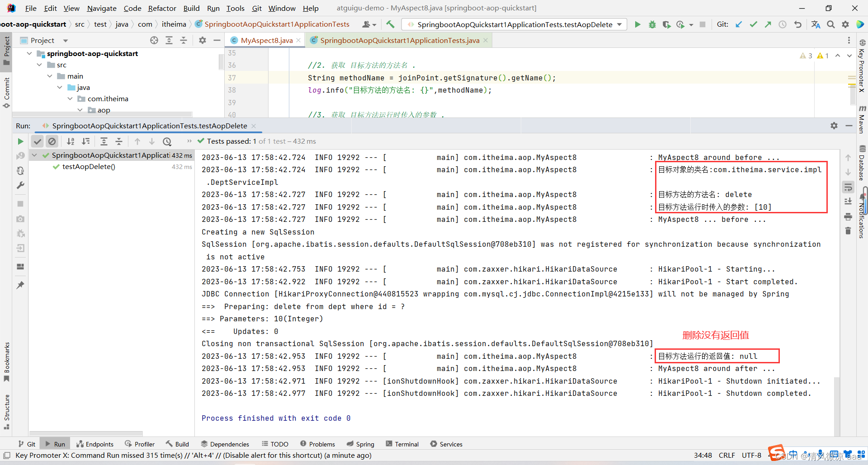868x465 pixels.
Task: Toggle soft-wrap in console
Action: pos(848,187)
